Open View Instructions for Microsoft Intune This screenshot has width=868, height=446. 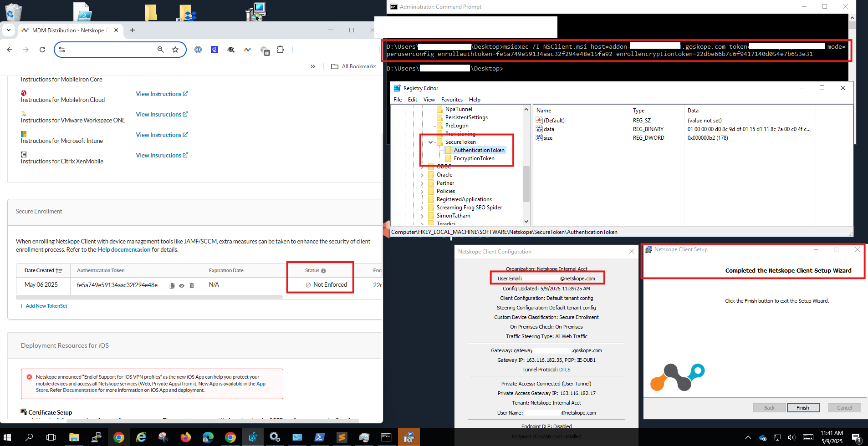click(162, 135)
